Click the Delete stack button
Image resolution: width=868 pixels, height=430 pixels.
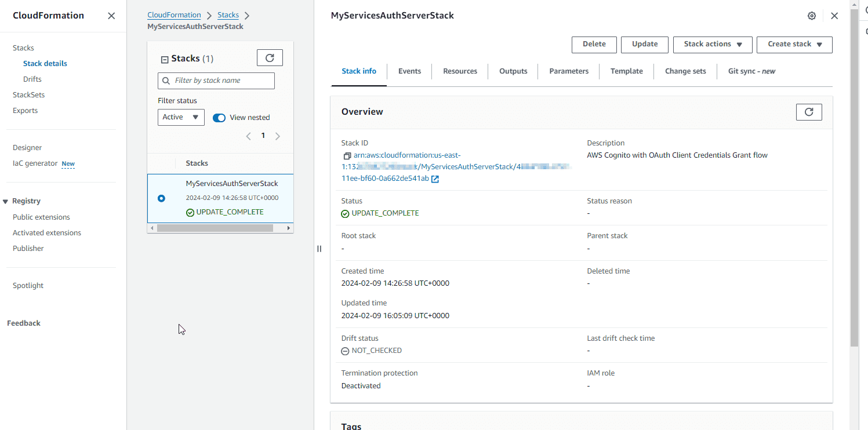click(594, 45)
